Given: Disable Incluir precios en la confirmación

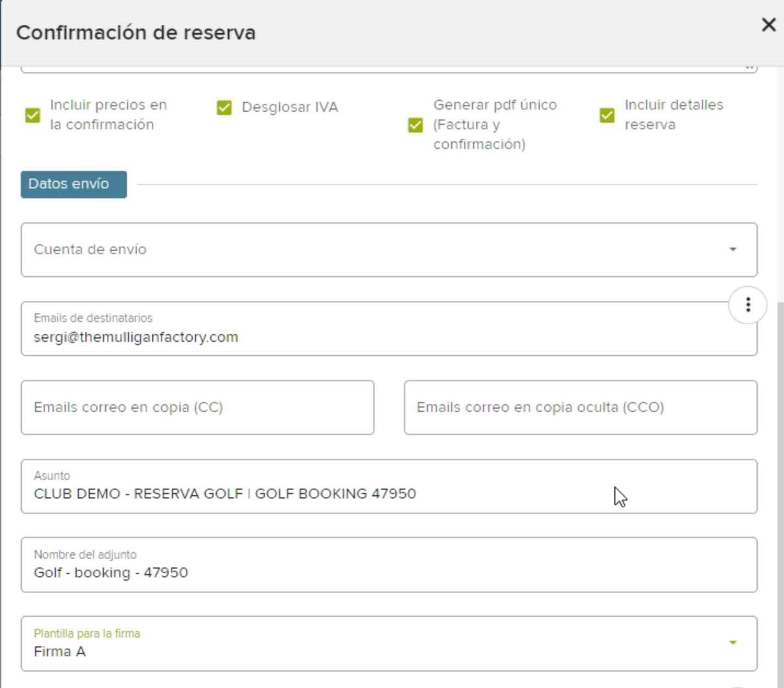Looking at the screenshot, I should (x=33, y=115).
